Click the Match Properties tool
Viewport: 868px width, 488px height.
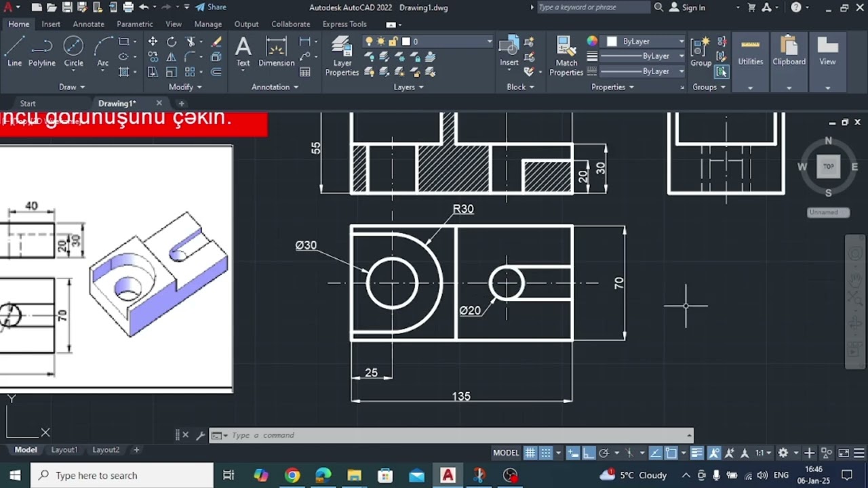tap(566, 56)
